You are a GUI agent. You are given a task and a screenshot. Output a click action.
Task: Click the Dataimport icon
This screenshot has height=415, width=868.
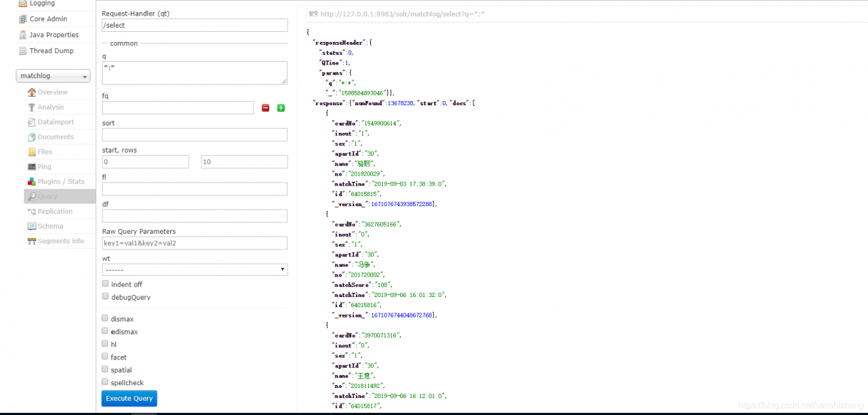(32, 122)
